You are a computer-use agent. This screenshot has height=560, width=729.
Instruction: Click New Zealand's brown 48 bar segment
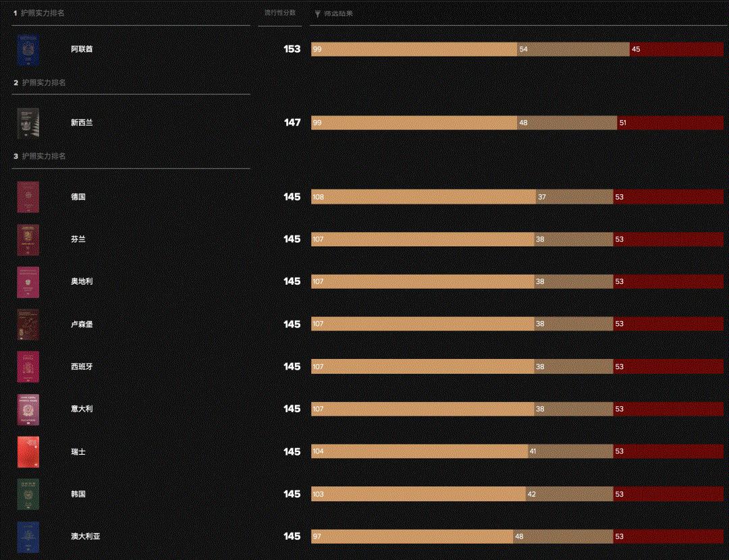point(566,123)
